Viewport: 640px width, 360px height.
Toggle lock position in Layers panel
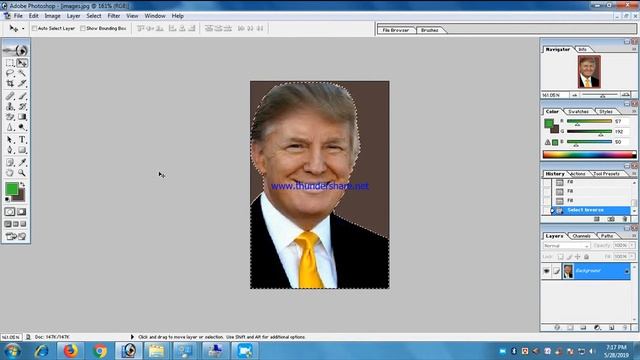click(578, 257)
